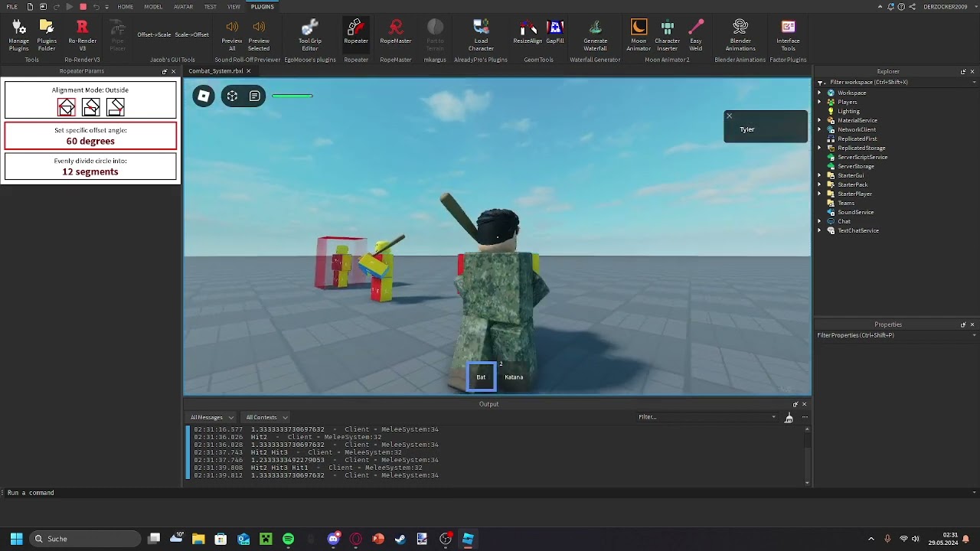The width and height of the screenshot is (980, 551).
Task: Open the Character Inserter plugin
Action: point(667,35)
